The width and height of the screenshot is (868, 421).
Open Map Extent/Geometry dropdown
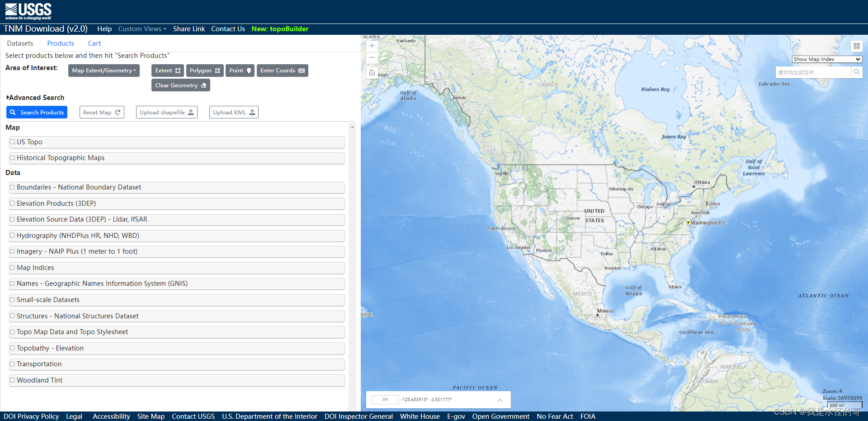pyautogui.click(x=104, y=71)
